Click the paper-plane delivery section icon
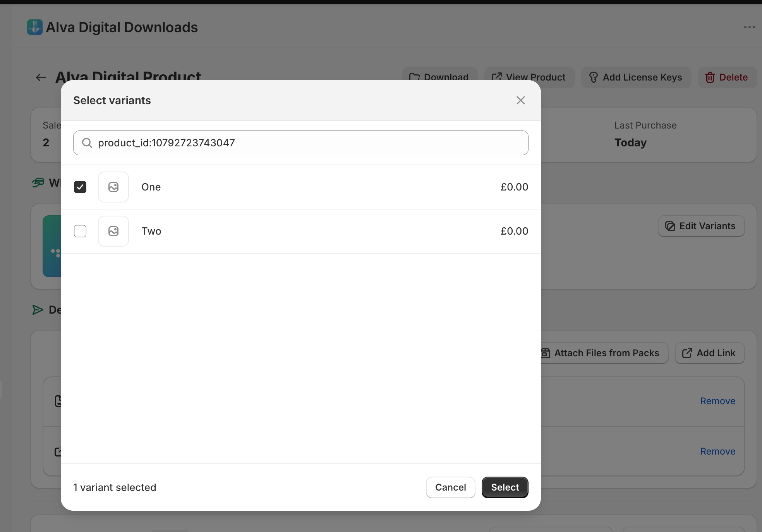Image resolution: width=762 pixels, height=532 pixels. click(x=38, y=310)
